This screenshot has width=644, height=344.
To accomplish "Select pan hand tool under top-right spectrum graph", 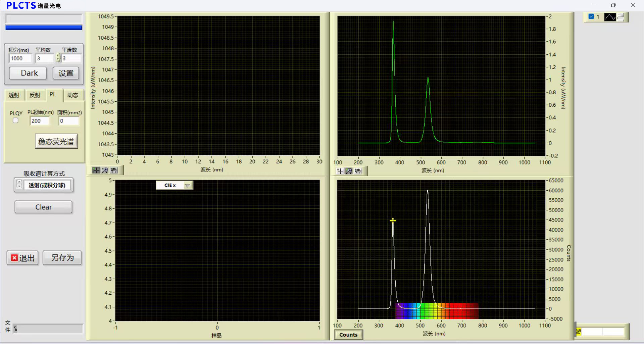I will point(358,171).
